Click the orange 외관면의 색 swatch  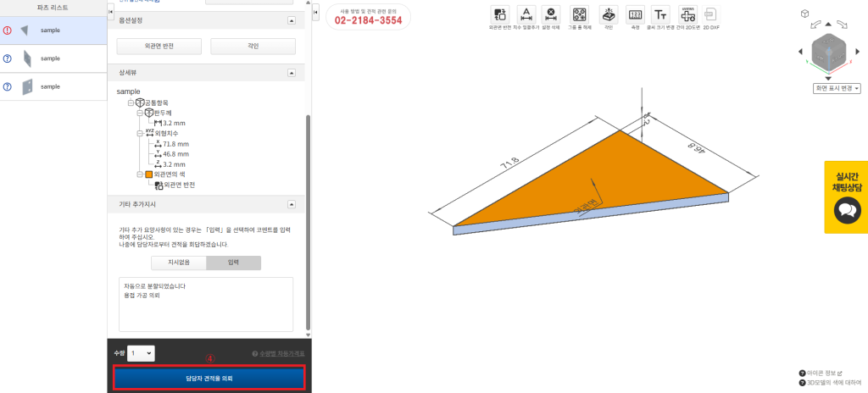[148, 174]
